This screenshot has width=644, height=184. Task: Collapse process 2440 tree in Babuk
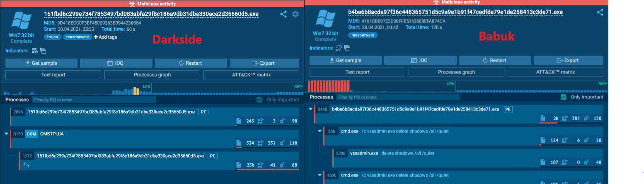pyautogui.click(x=311, y=109)
